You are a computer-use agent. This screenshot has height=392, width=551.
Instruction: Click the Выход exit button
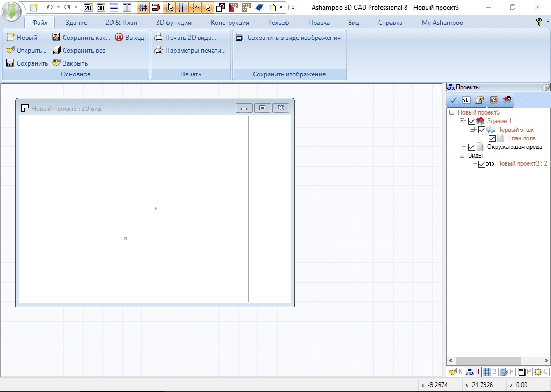130,38
